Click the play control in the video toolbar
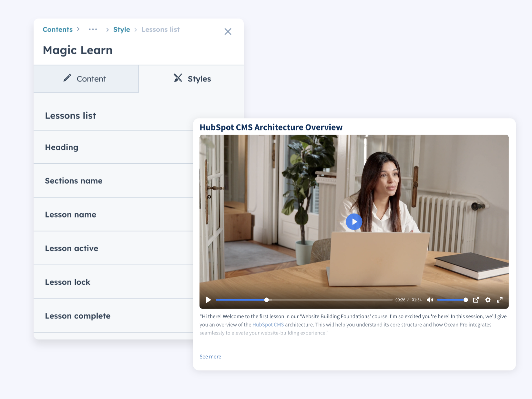532x399 pixels. 208,300
